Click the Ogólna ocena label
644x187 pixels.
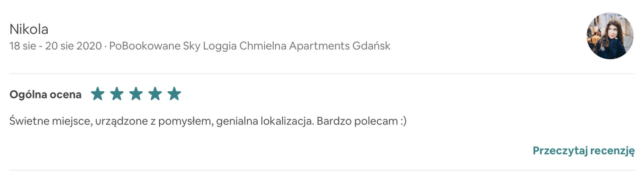click(x=45, y=95)
